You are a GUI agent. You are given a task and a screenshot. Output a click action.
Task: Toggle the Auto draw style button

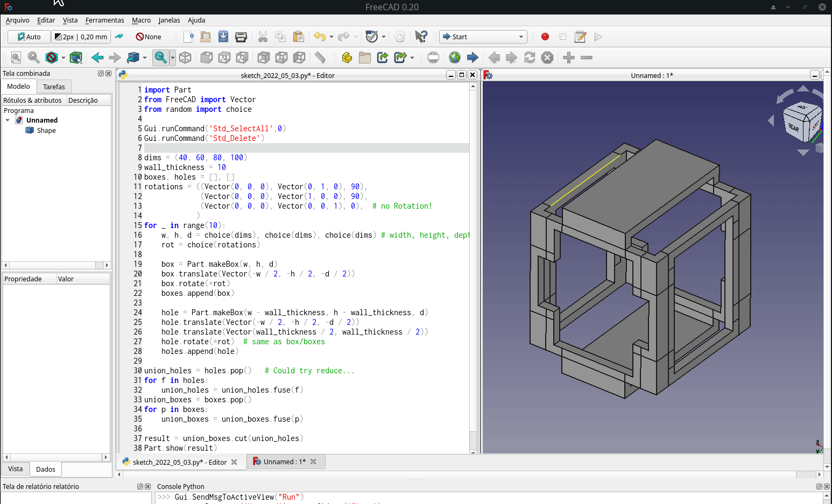[x=29, y=37]
